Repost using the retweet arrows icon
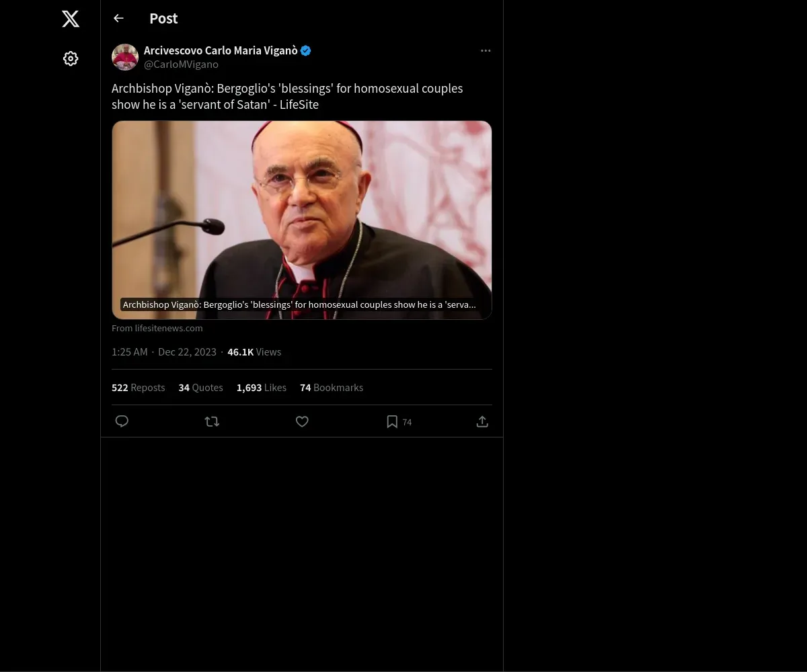The height and width of the screenshot is (672, 807). coord(212,421)
